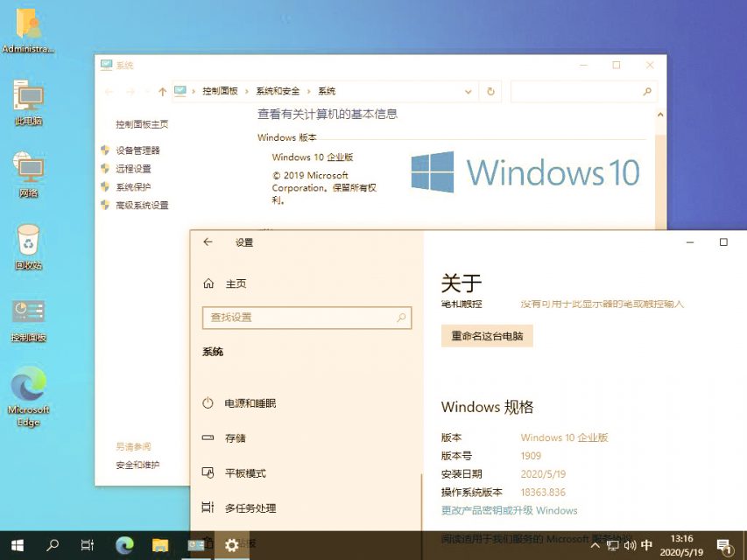Click the Edge icon on the taskbar
Viewport: 747px width, 560px height.
point(125,545)
